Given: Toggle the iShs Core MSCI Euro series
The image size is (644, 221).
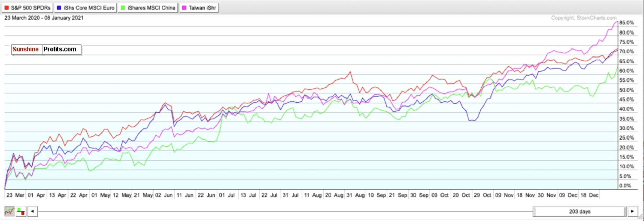Looking at the screenshot, I should click(x=86, y=8).
